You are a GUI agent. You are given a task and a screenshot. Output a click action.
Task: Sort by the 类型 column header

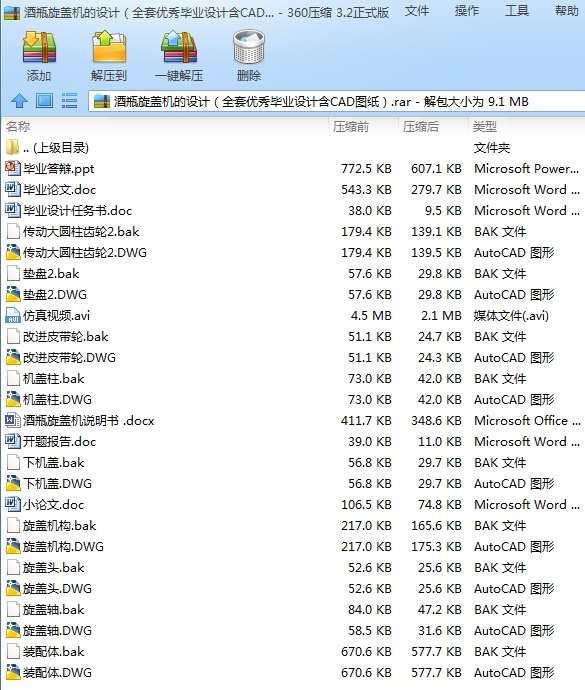(485, 127)
